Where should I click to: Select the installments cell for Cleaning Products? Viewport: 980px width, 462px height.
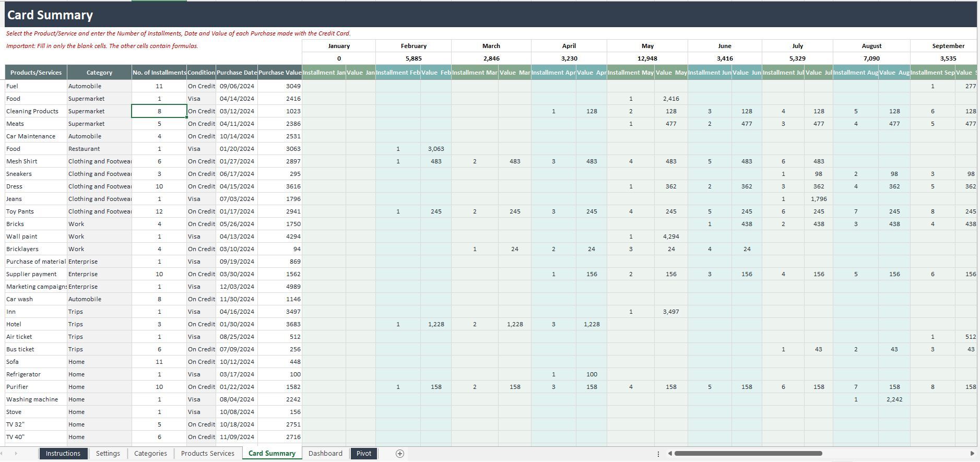(x=159, y=111)
